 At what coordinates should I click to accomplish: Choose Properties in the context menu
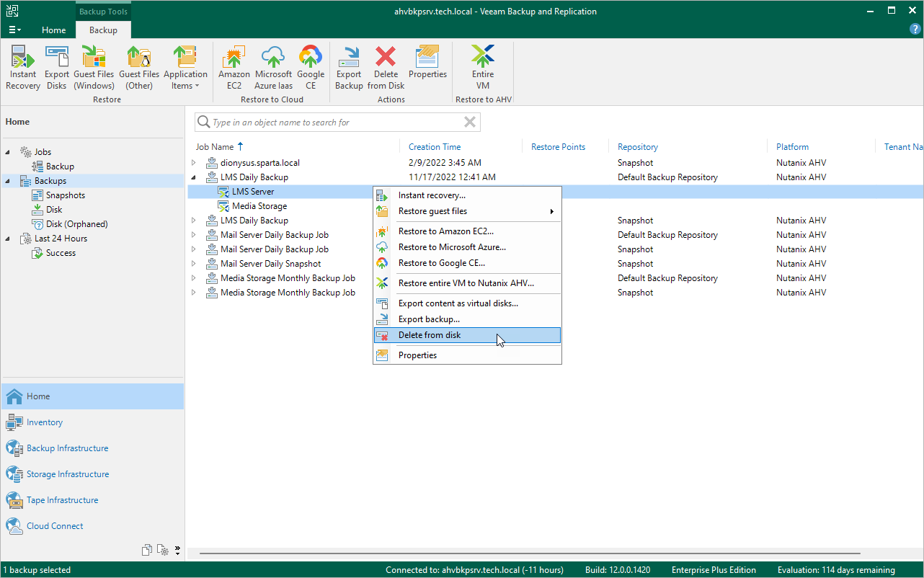pos(467,355)
